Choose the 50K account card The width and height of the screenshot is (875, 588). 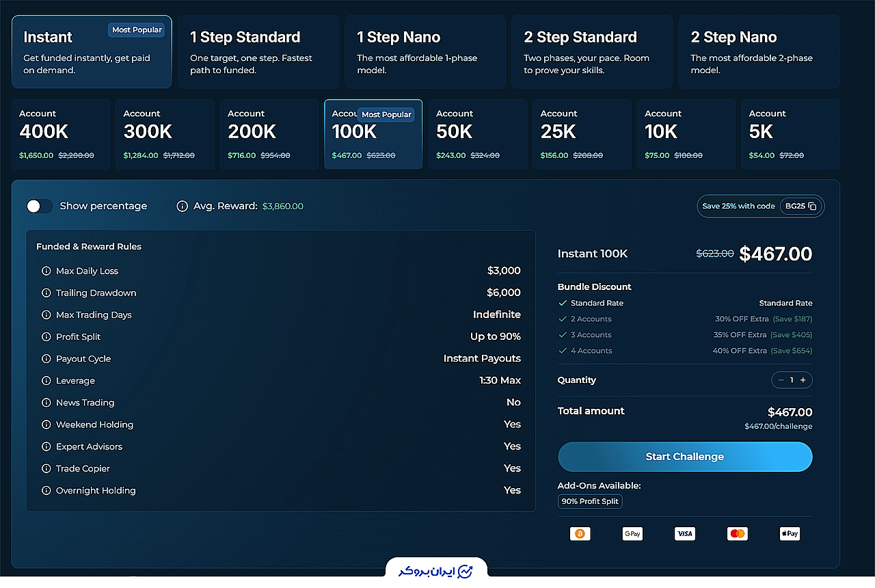(x=478, y=134)
